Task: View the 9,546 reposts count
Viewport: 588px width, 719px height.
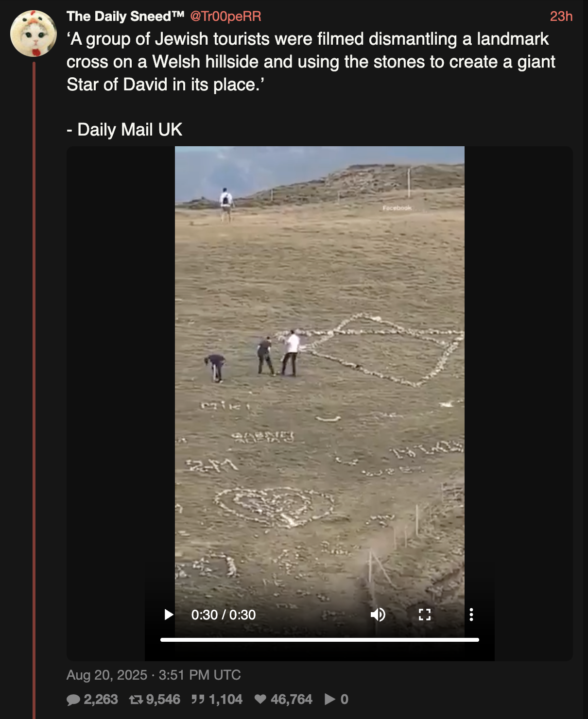Action: point(163,700)
